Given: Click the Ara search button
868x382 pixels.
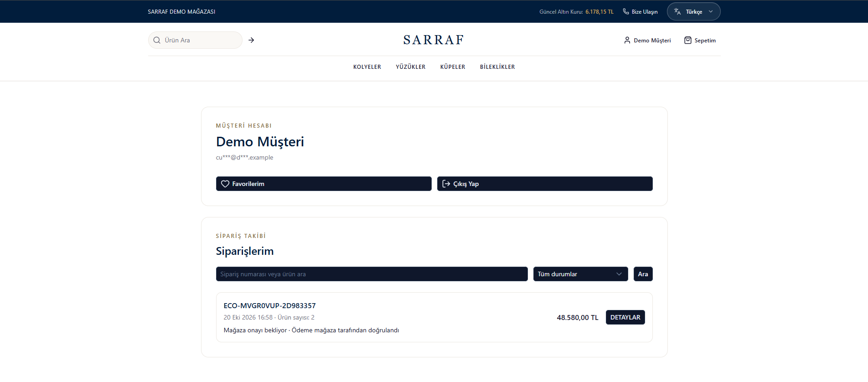Looking at the screenshot, I should coord(643,274).
